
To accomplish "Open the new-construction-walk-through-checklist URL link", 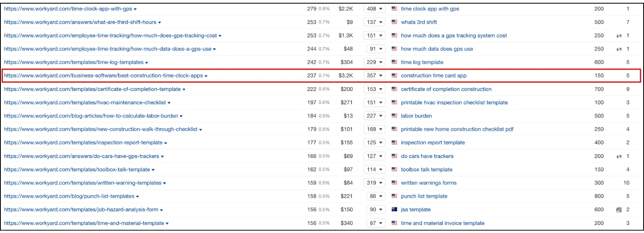I will click(101, 129).
